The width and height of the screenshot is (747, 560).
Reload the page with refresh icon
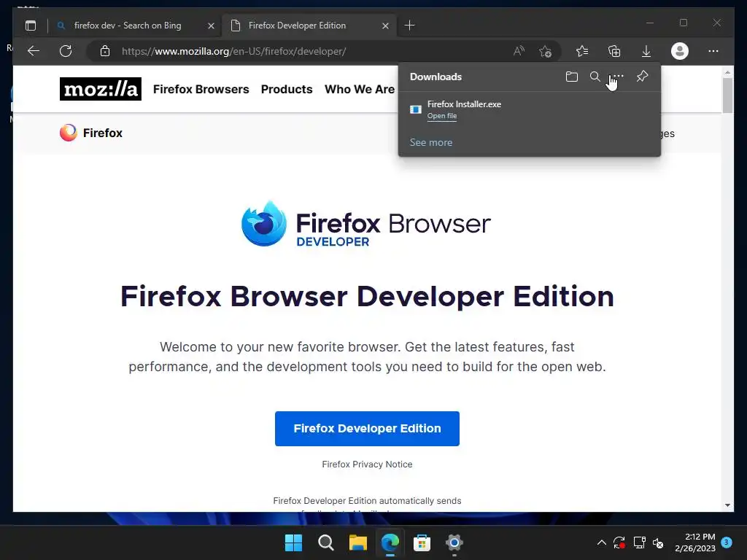66,51
